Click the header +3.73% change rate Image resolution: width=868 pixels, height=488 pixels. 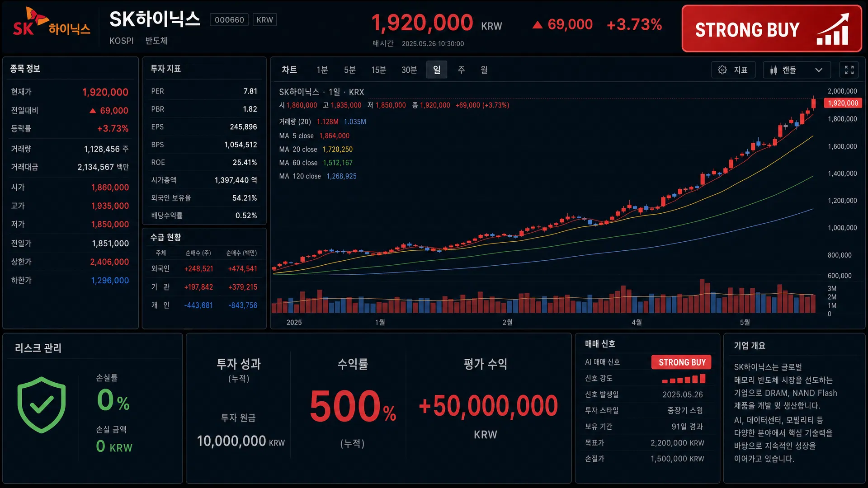point(634,24)
